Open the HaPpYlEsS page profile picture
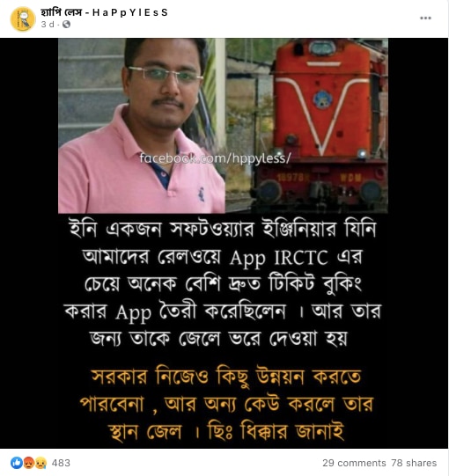Image resolution: width=449 pixels, height=476 pixels. 23,18
